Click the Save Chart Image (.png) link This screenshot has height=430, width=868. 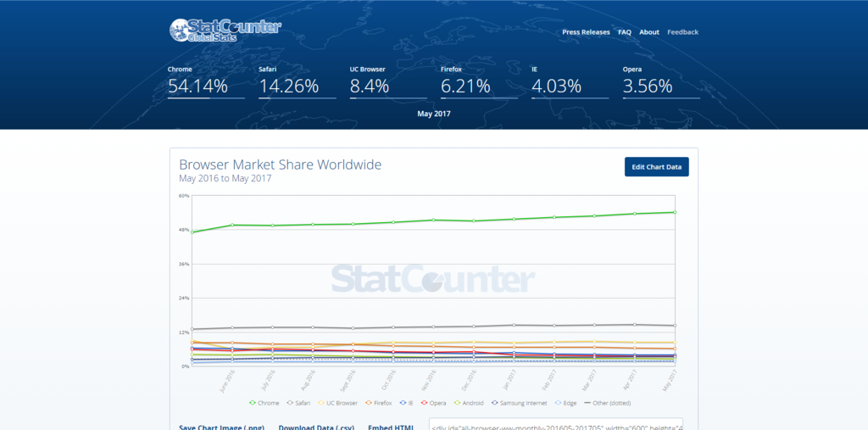221,427
